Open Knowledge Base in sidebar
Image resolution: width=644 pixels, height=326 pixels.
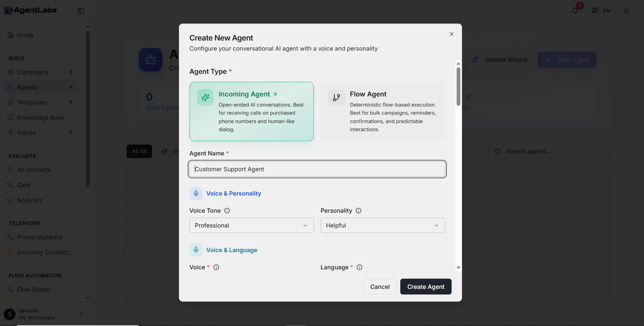pos(41,118)
